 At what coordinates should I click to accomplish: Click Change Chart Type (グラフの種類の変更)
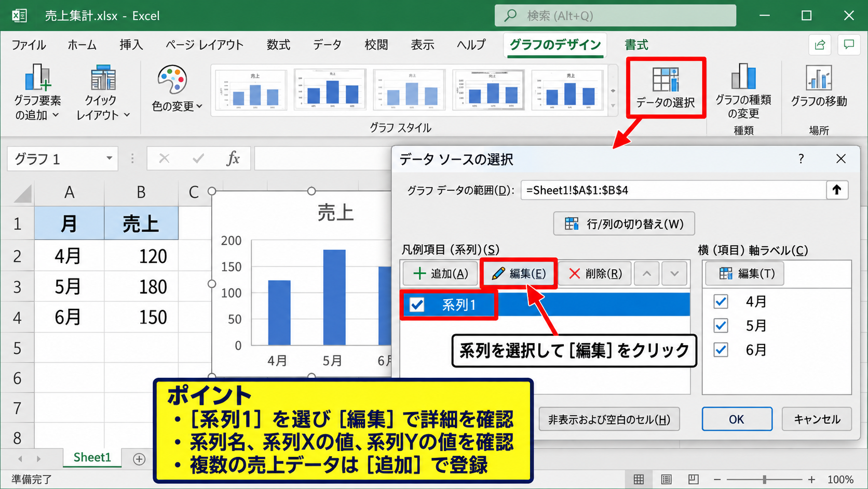coord(743,91)
